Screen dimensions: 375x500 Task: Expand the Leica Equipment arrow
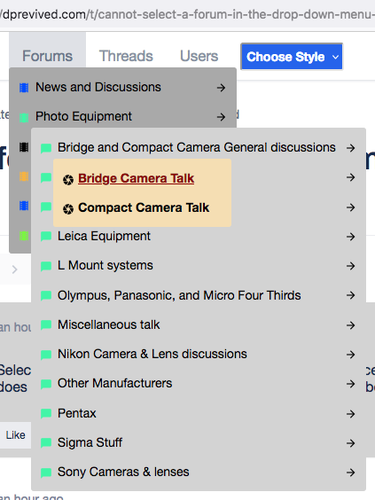coord(350,237)
